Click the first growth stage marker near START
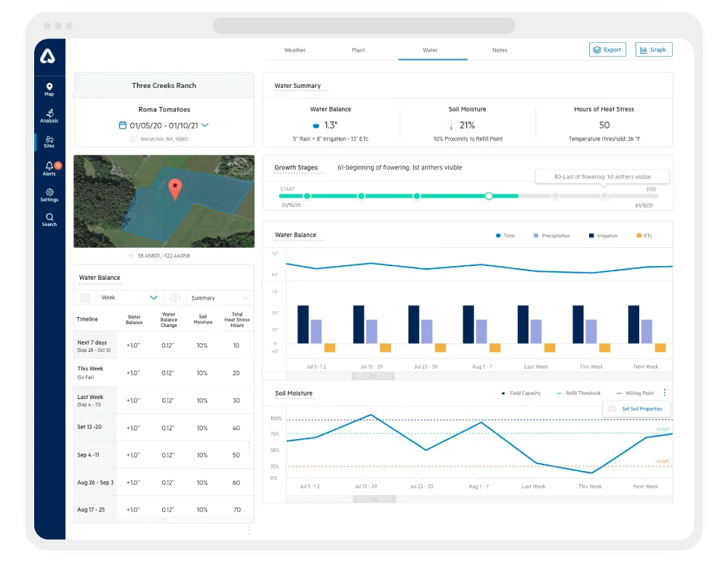 click(x=307, y=196)
